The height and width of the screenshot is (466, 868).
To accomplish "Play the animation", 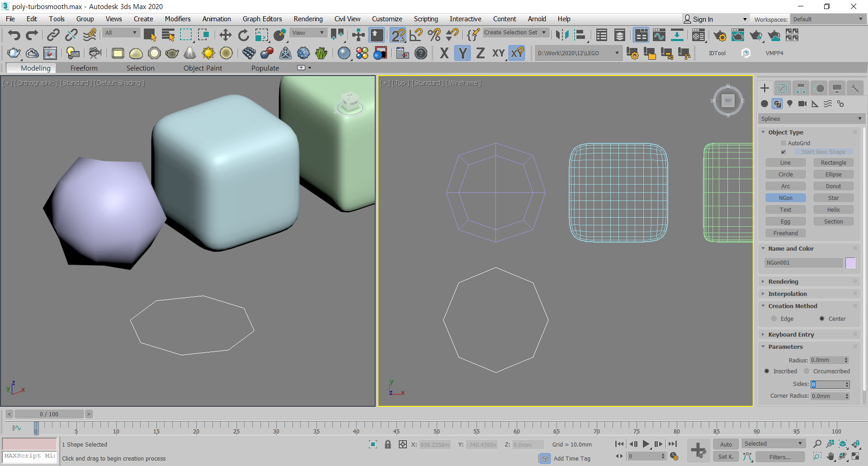I will (646, 444).
